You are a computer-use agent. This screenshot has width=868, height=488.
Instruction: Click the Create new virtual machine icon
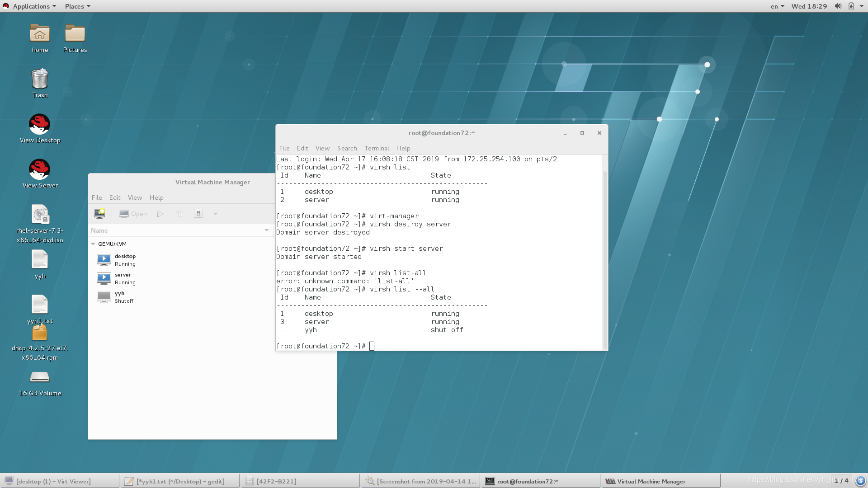99,214
